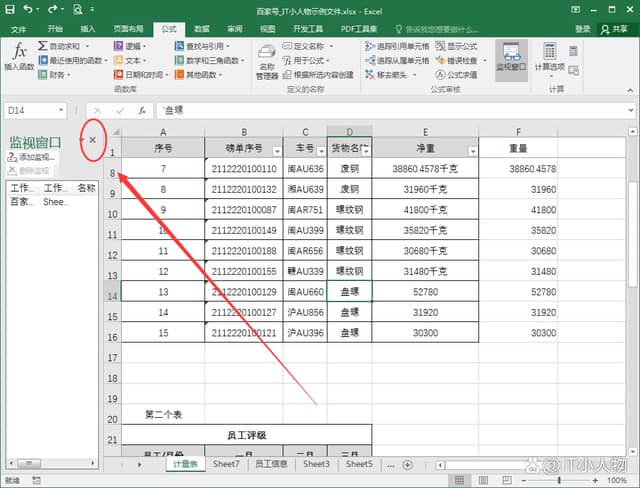Select the Sheet5 tab

point(359,464)
